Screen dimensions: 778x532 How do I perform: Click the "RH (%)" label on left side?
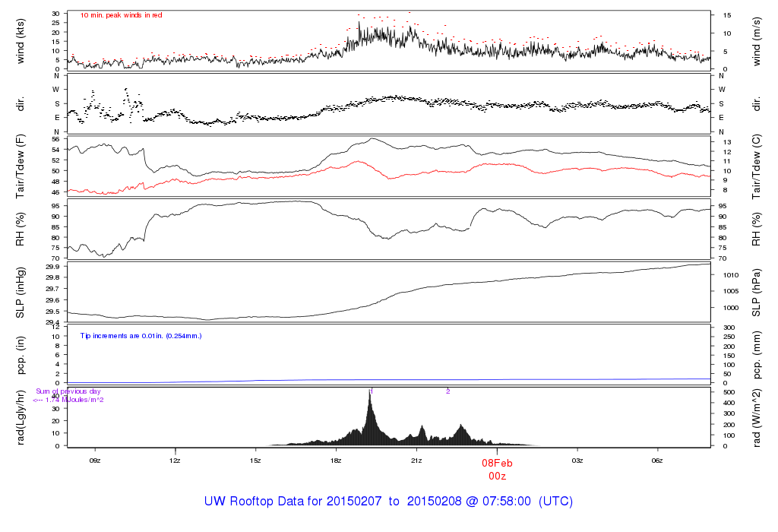click(21, 230)
